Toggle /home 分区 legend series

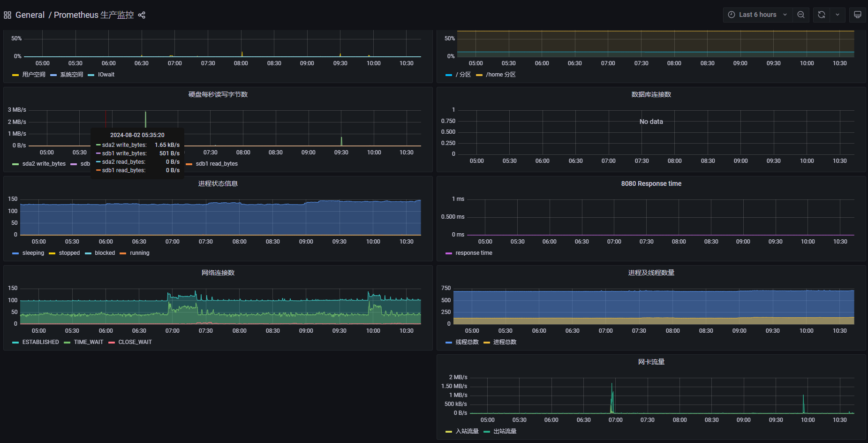(501, 75)
